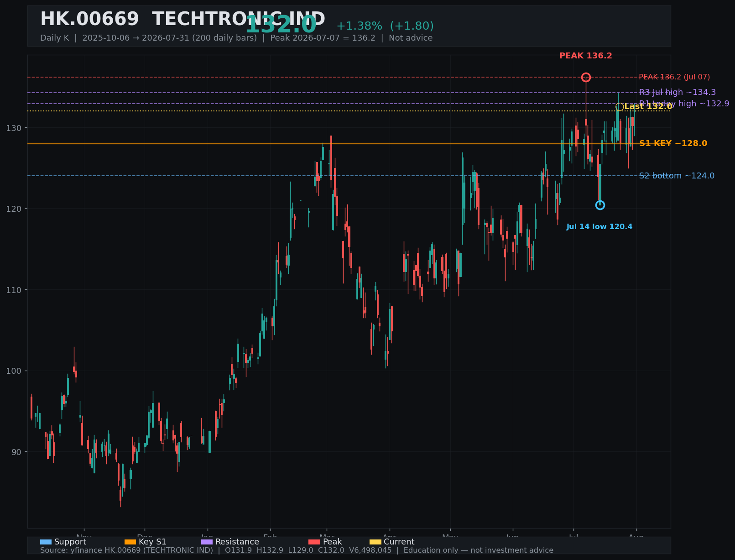Select the blue Jul 14 low circle marker

pyautogui.click(x=600, y=205)
